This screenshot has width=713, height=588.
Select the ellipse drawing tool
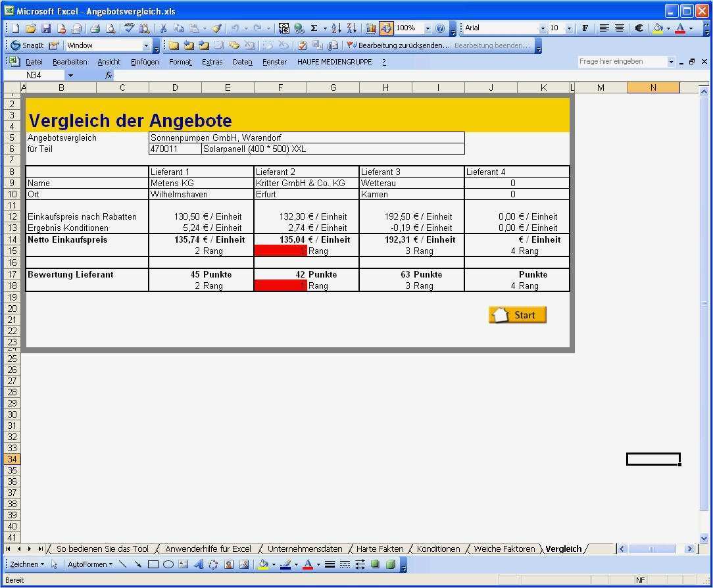click(x=168, y=564)
